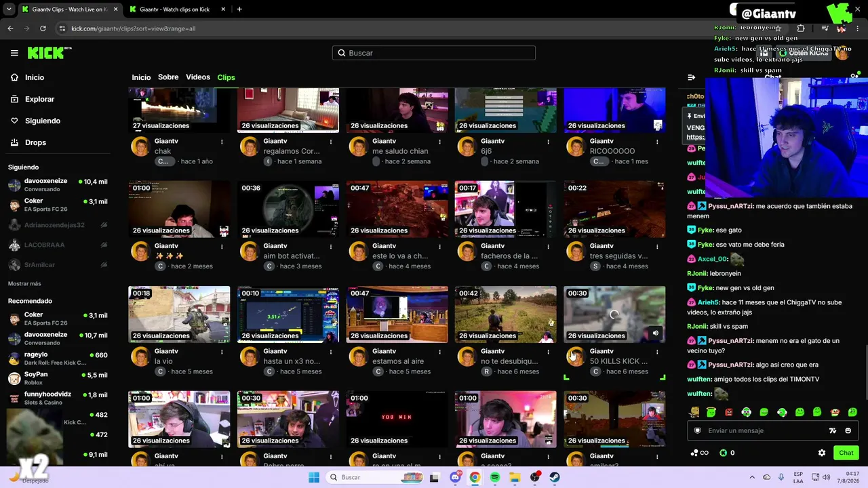This screenshot has height=488, width=868.
Task: Select the Clips tab
Action: pyautogui.click(x=226, y=77)
